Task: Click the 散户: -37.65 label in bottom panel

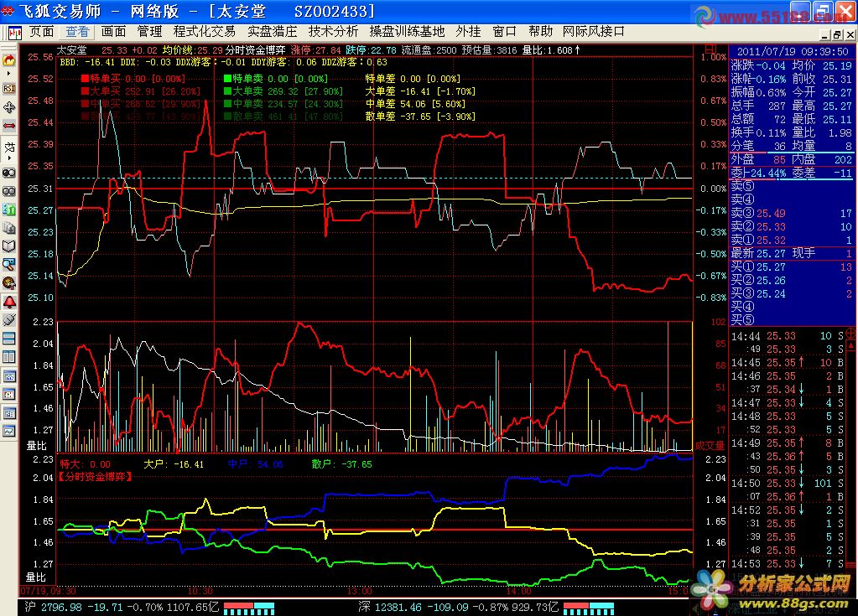Action: point(341,464)
